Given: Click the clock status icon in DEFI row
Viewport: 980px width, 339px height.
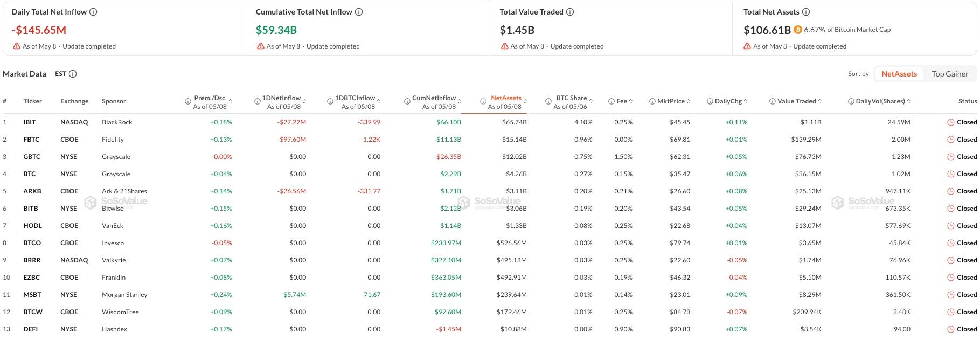Looking at the screenshot, I should [x=951, y=329].
